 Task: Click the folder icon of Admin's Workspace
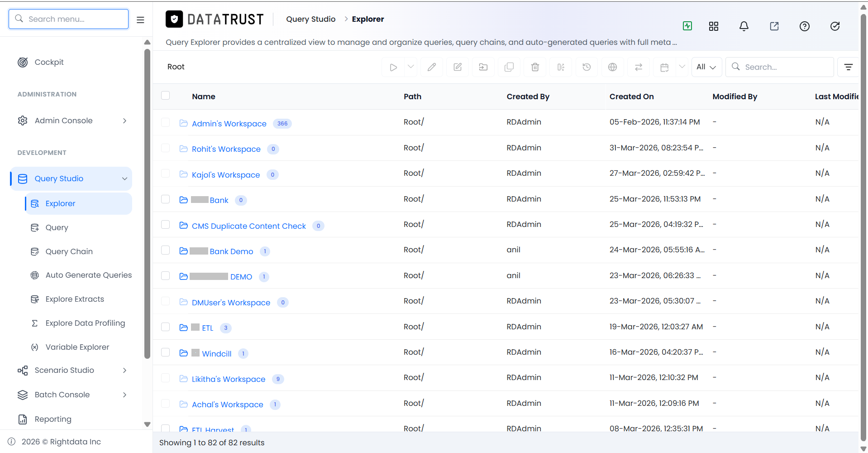click(183, 123)
